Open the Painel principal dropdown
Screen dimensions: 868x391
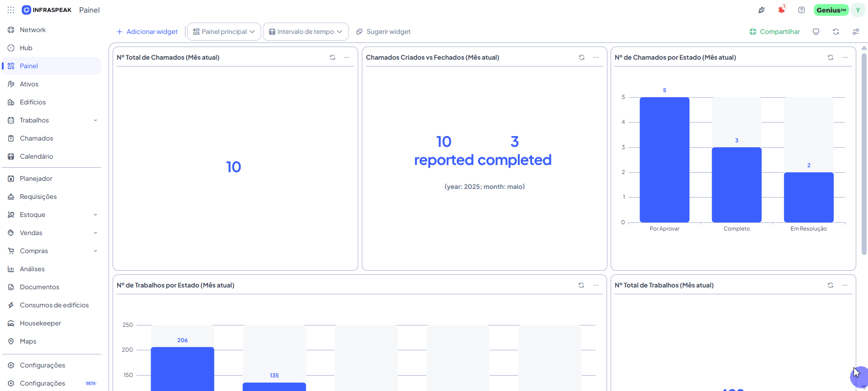[224, 32]
